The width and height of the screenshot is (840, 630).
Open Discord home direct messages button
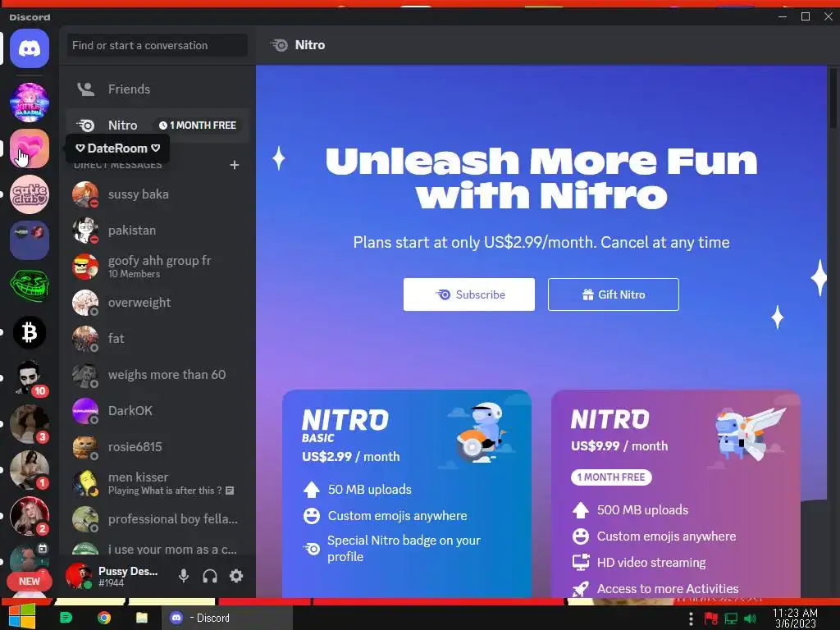click(30, 48)
